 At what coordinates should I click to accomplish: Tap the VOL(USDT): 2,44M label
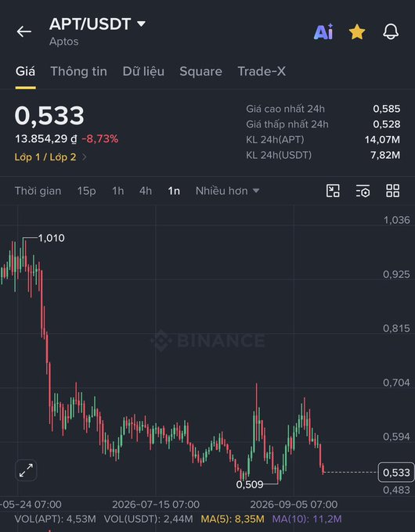tap(149, 519)
